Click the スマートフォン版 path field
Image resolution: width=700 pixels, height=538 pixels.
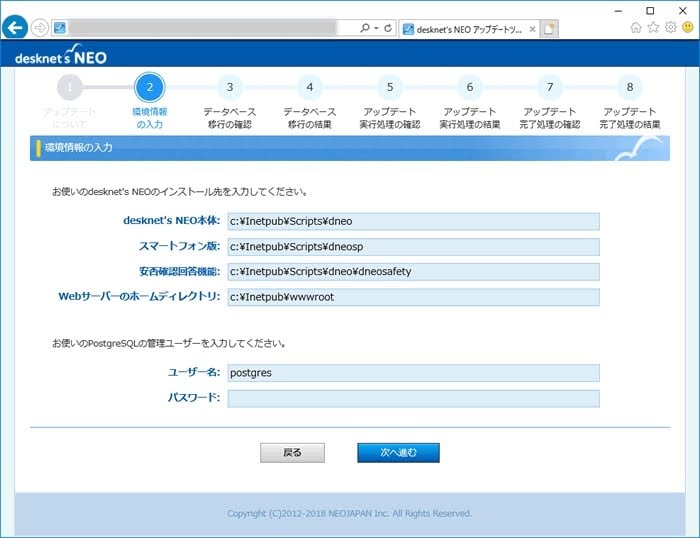tap(413, 247)
